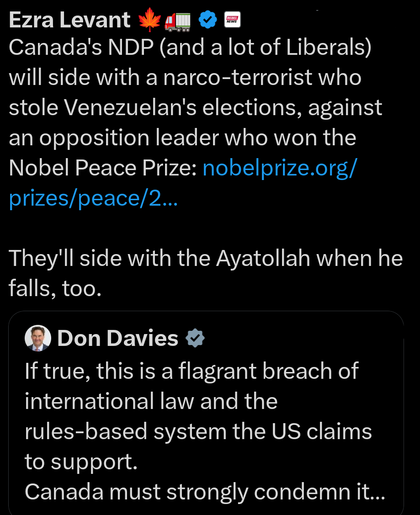Screen dimensions: 420x515
Task: Open Don Davies' profile via his name
Action: click(x=117, y=338)
